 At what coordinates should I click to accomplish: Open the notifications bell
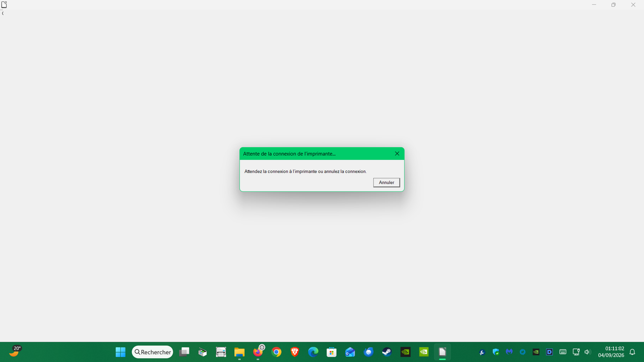tap(632, 352)
